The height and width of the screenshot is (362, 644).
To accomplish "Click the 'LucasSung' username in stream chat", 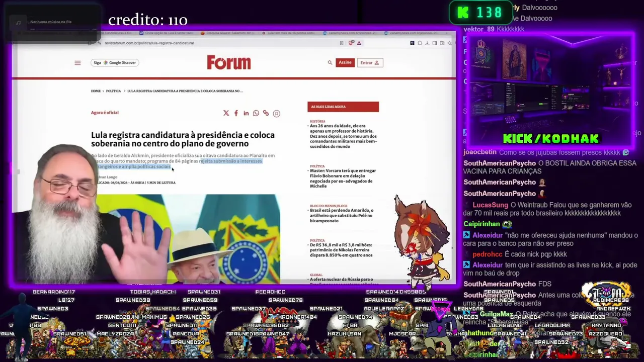I will pos(491,205).
